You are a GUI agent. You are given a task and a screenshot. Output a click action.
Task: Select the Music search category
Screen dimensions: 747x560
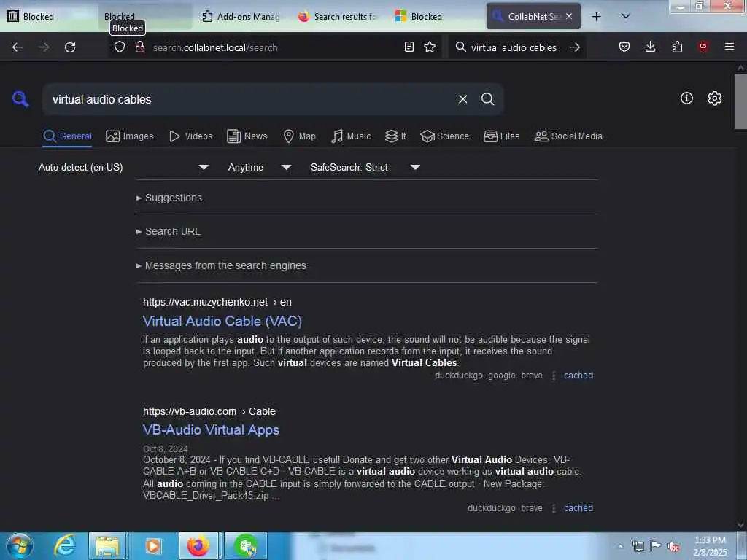click(x=351, y=136)
